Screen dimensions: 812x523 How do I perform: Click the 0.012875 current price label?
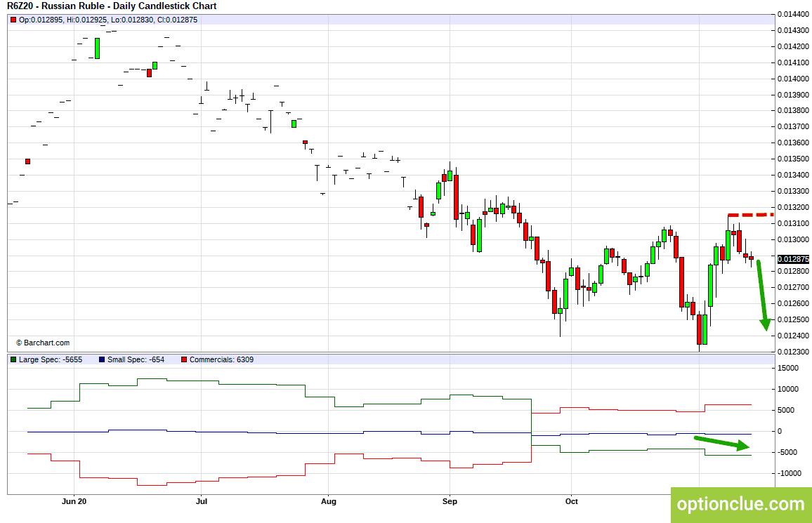793,259
